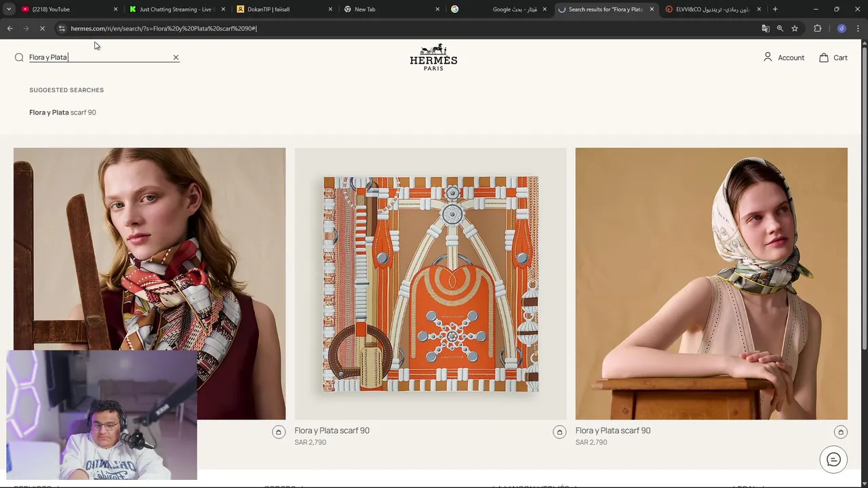The image size is (868, 488).
Task: Close the New Tab tab
Action: pyautogui.click(x=437, y=9)
